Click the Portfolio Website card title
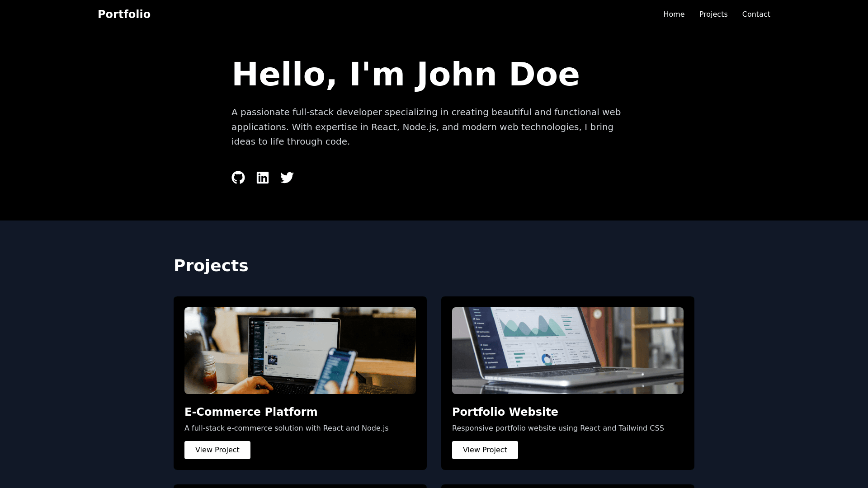868x488 pixels. click(505, 412)
